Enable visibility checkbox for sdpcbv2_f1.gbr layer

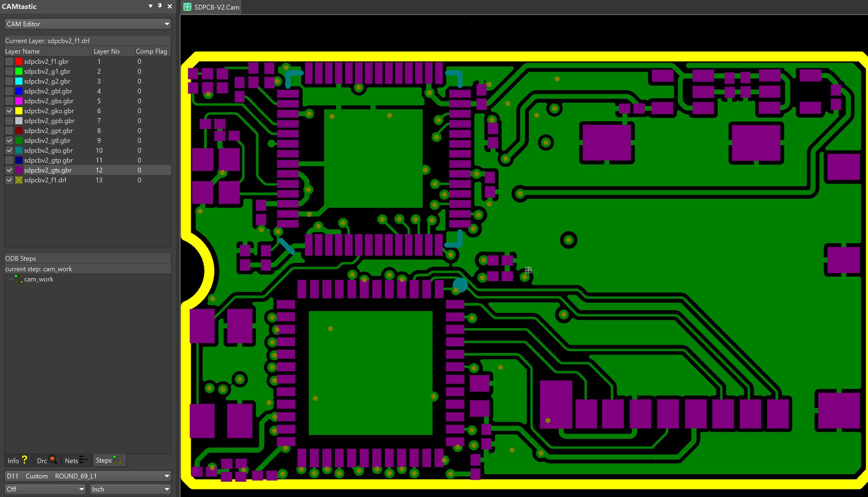(9, 61)
